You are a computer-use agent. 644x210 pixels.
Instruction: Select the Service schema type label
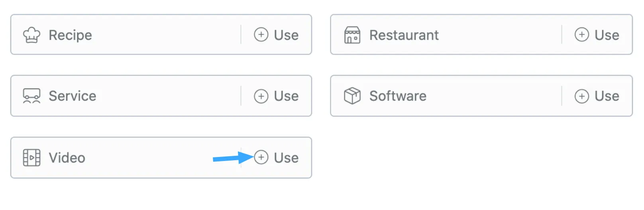pos(72,96)
